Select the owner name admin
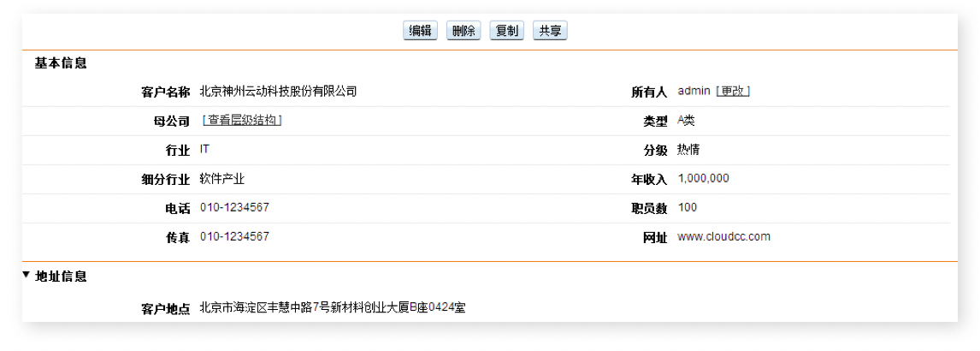This screenshot has width=980, height=351. 694,92
